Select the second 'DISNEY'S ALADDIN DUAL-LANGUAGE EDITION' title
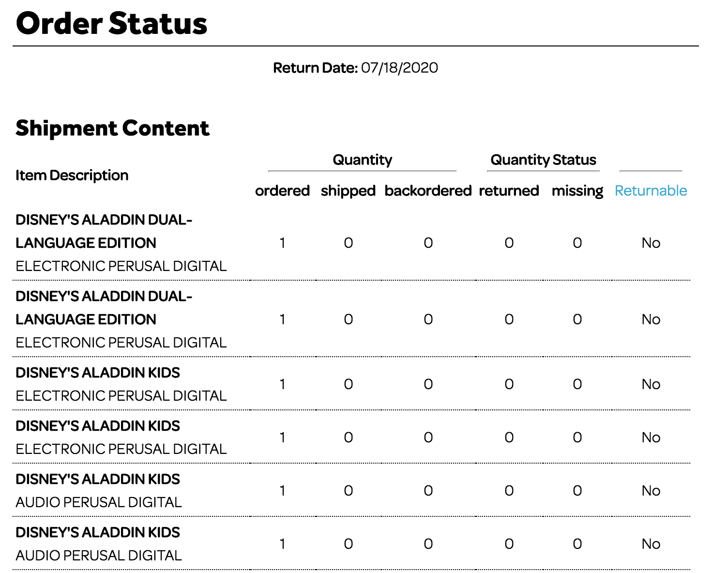This screenshot has width=728, height=573. point(104,308)
